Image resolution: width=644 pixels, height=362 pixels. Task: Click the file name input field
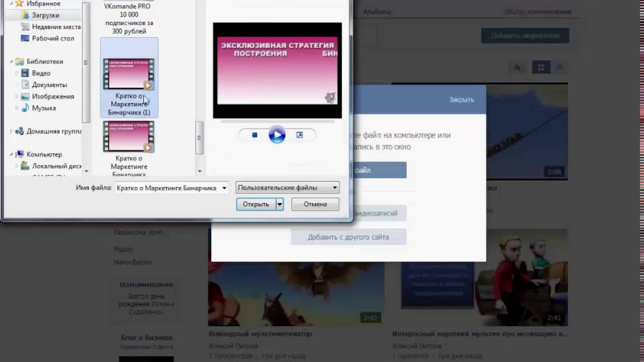[167, 188]
